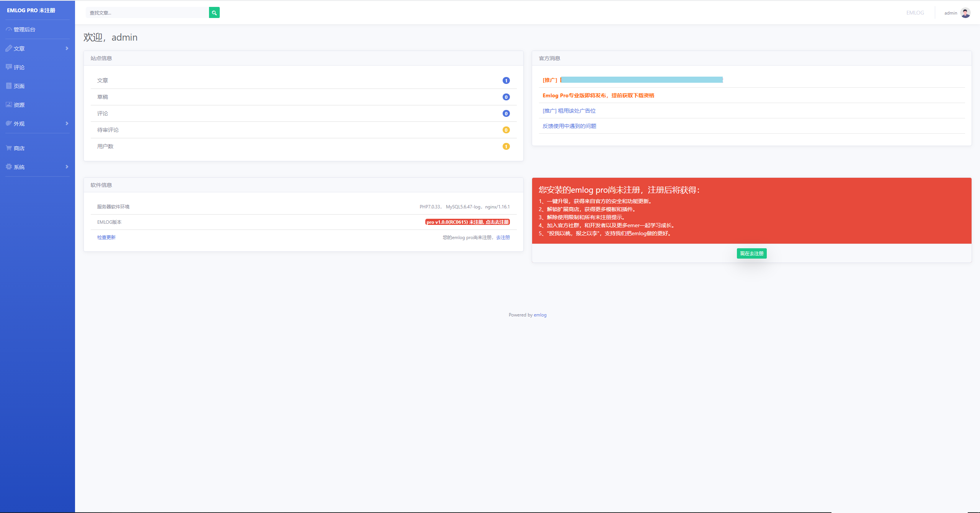Expand the 文章 submenu chevron
Image resolution: width=980 pixels, height=513 pixels.
tap(67, 48)
